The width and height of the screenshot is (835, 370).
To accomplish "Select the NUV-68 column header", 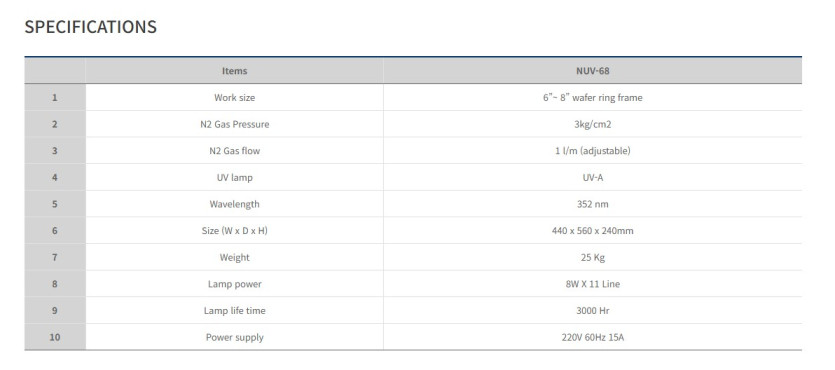I will tap(593, 71).
